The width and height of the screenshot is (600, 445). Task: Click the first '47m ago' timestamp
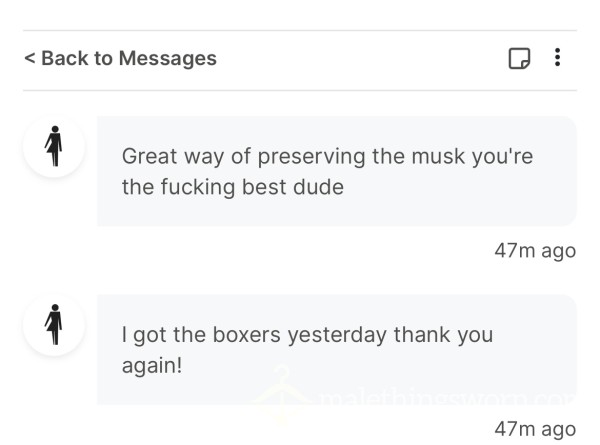[535, 251]
